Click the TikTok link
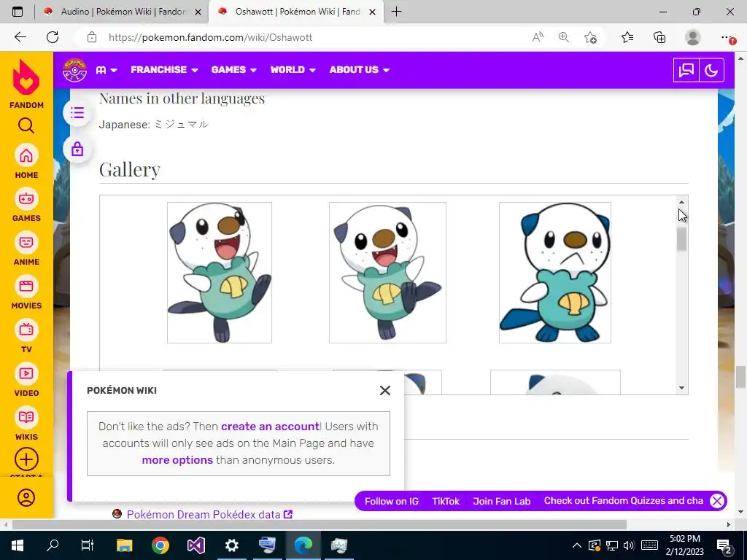Viewport: 747px width, 560px height. 446,502
